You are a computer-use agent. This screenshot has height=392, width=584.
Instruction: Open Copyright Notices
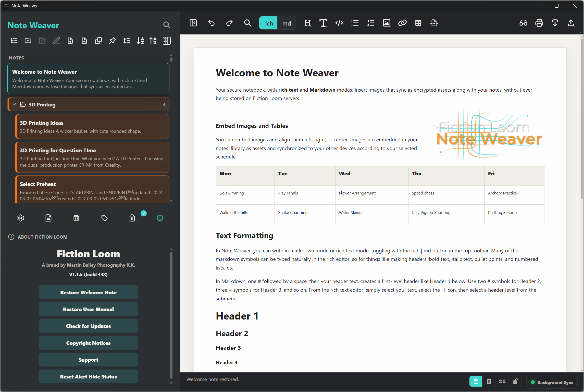click(88, 343)
